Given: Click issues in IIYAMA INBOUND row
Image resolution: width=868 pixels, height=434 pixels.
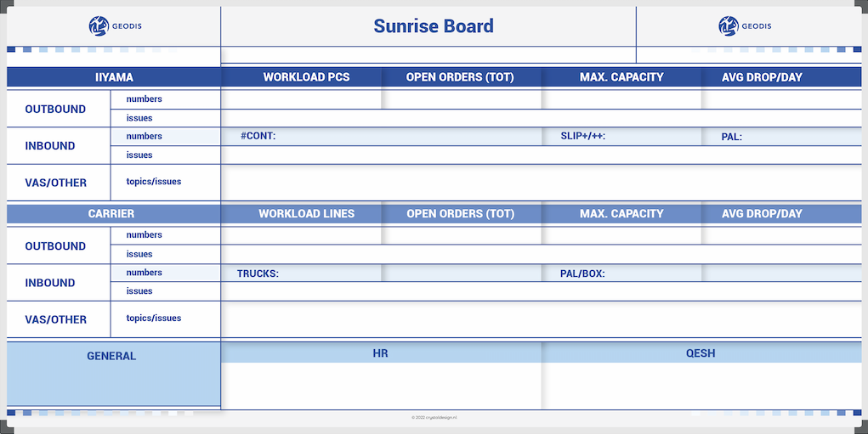Looking at the screenshot, I should coord(139,155).
